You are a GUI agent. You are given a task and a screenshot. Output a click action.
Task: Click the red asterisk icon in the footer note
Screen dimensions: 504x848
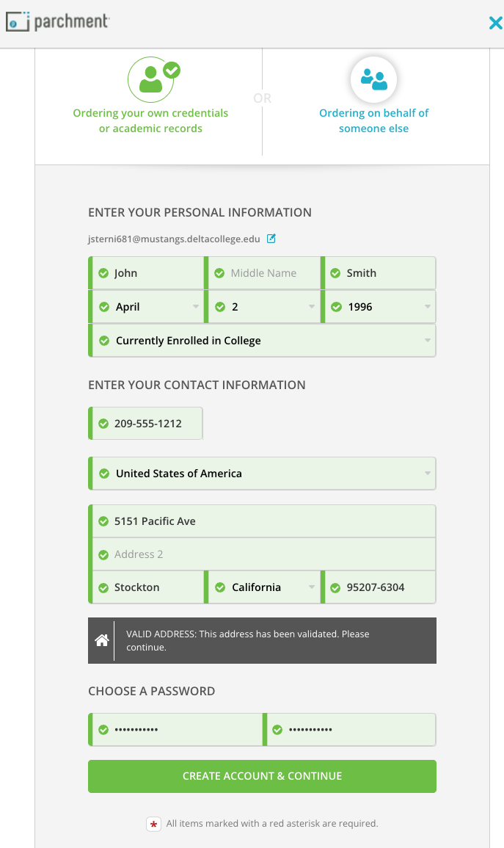point(153,824)
